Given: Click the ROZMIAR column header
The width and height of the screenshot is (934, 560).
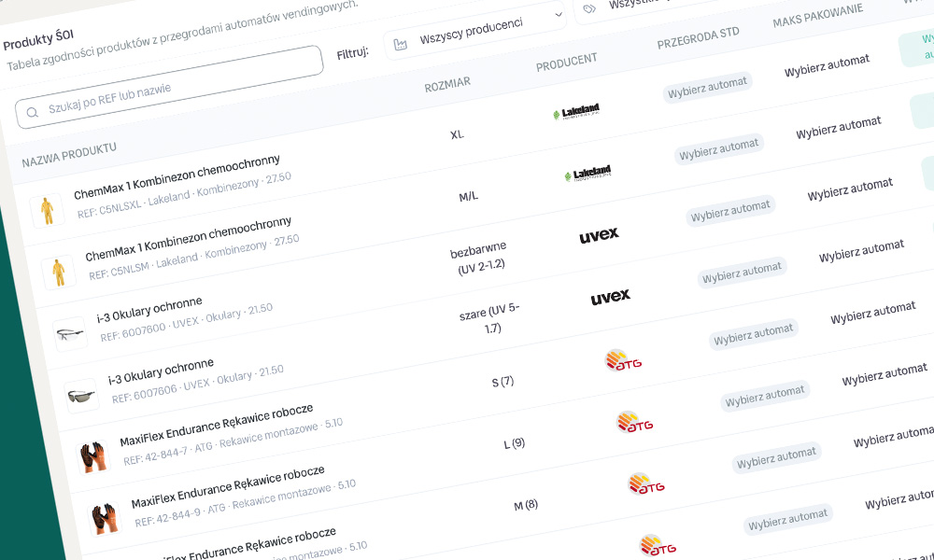Looking at the screenshot, I should pyautogui.click(x=447, y=85).
